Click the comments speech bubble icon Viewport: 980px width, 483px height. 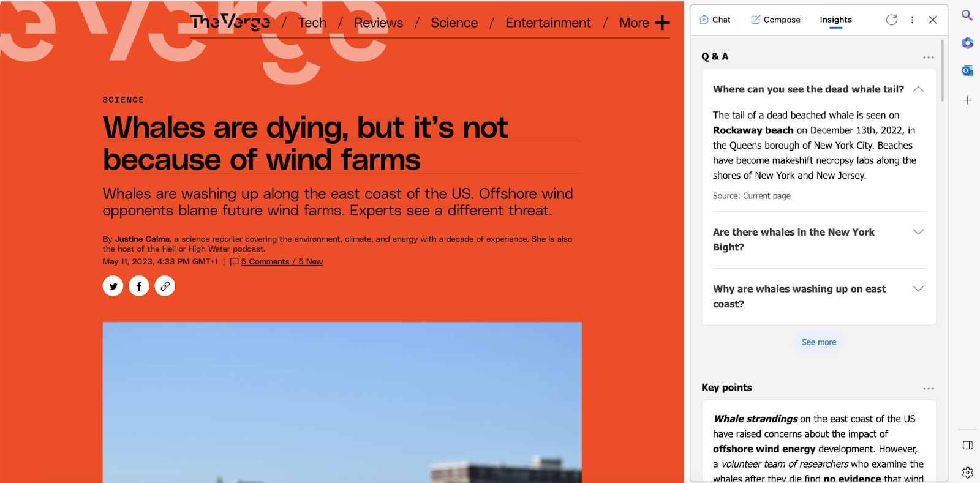(x=234, y=262)
